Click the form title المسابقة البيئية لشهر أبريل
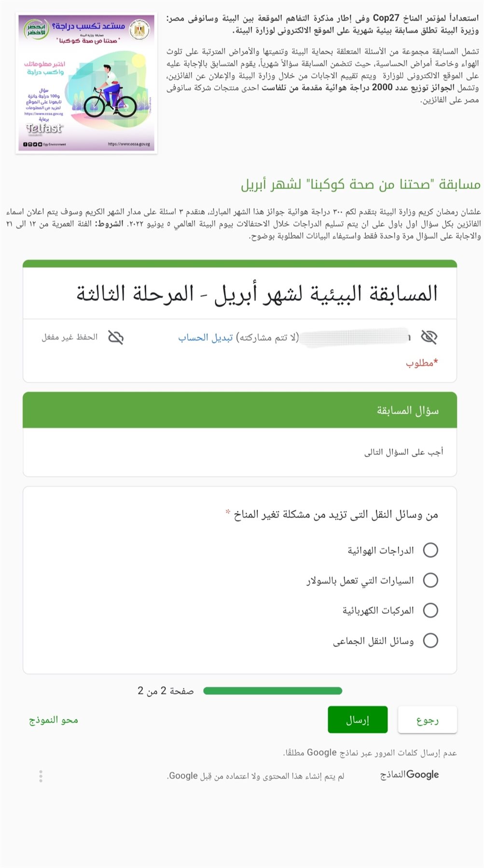This screenshot has height=868, width=484. pyautogui.click(x=257, y=294)
